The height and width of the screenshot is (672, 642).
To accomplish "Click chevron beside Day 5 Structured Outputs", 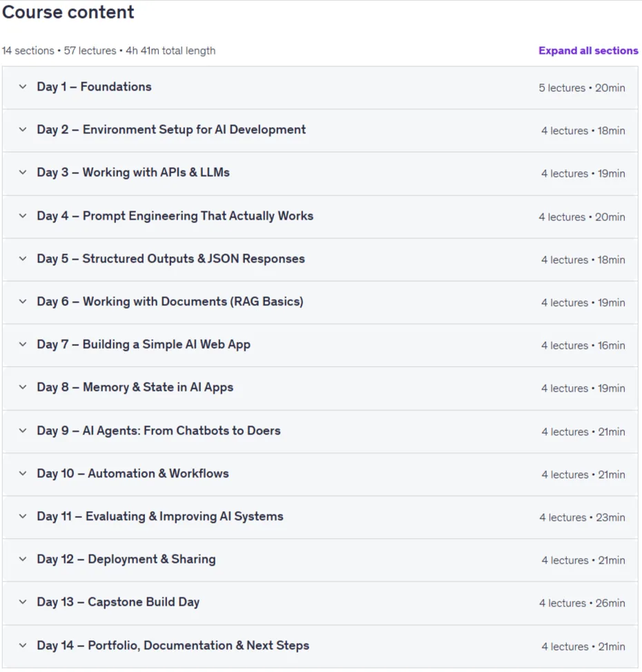I will [x=23, y=258].
